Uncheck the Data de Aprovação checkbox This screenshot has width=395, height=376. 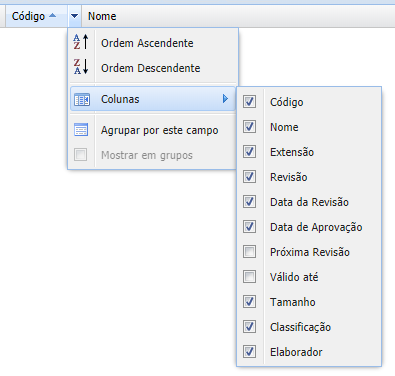coord(249,227)
